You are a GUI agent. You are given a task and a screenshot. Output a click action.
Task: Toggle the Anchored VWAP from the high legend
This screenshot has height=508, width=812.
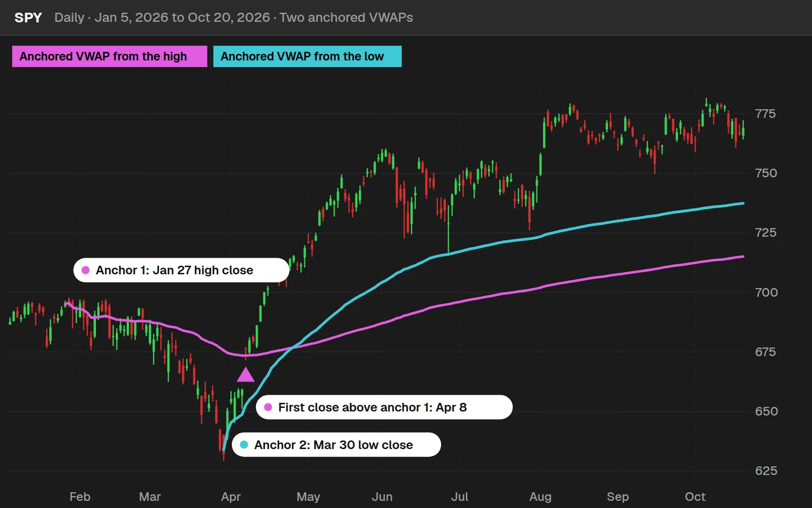110,56
